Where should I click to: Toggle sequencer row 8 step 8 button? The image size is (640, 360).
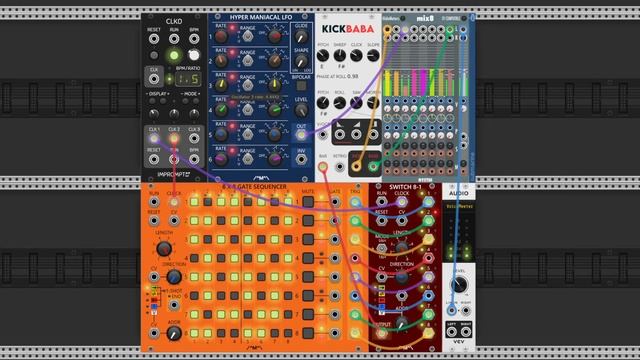pyautogui.click(x=288, y=333)
